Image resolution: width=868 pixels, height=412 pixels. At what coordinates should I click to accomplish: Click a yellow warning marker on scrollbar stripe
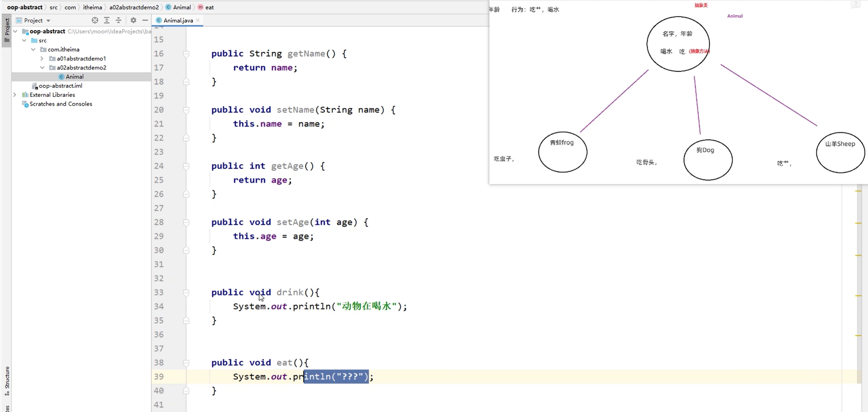[858, 223]
